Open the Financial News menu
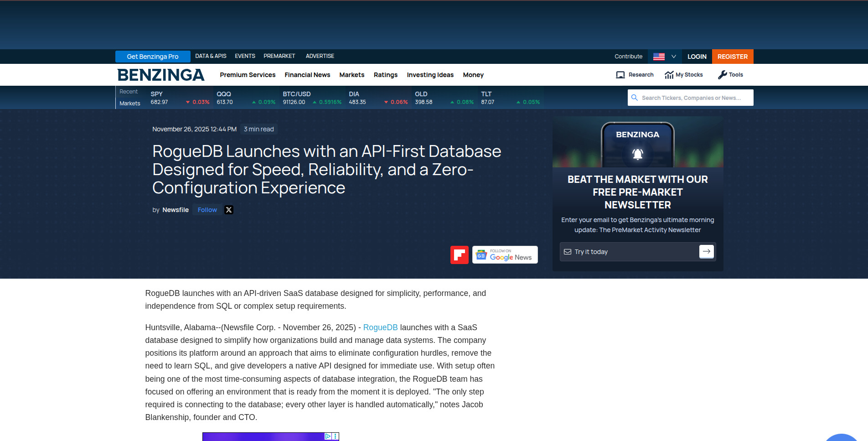The height and width of the screenshot is (441, 868). tap(307, 74)
